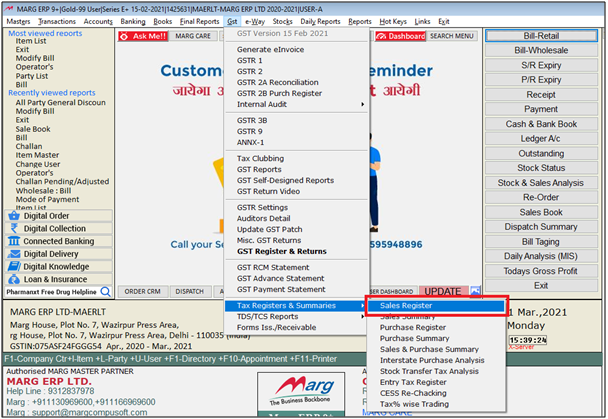The width and height of the screenshot is (608, 419).
Task: Click the Digital Collection rupee icon
Action: point(14,228)
